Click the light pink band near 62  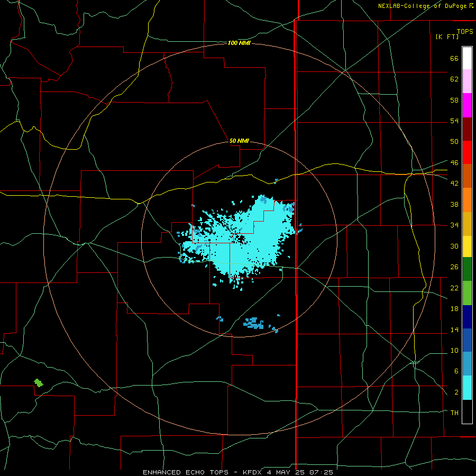tap(467, 81)
